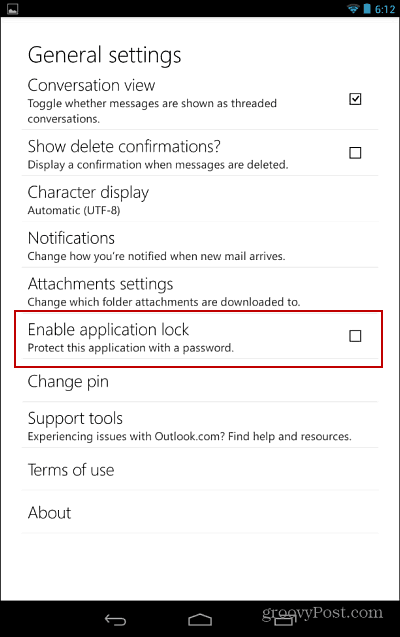400x637 pixels.
Task: Open the About item
Action: pyautogui.click(x=200, y=512)
